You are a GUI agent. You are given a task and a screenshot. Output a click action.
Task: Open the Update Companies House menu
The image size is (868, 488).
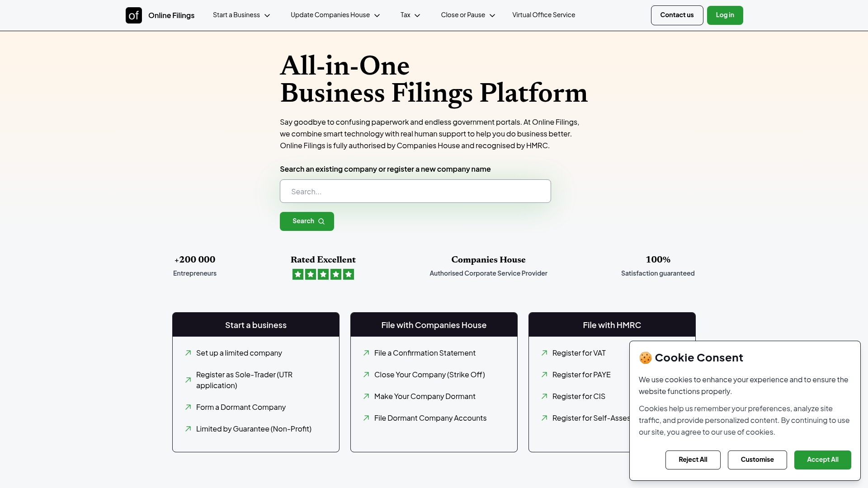(x=335, y=15)
